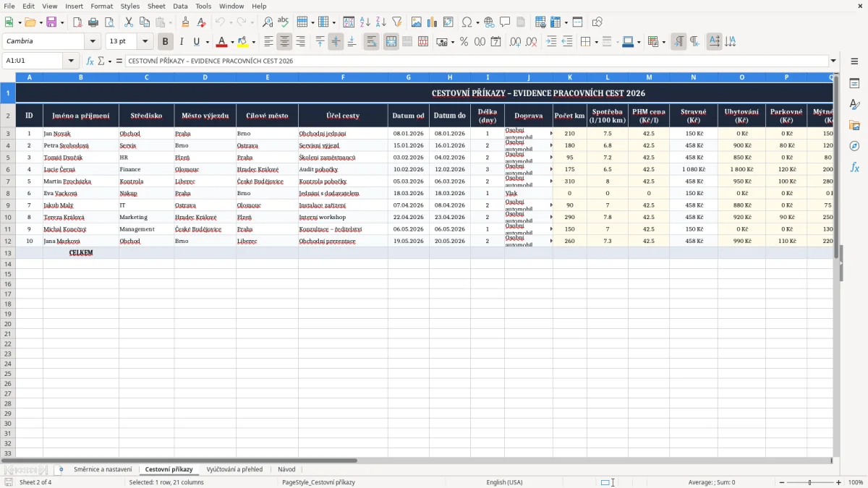Image resolution: width=868 pixels, height=488 pixels.
Task: Switch to the Směrnice a nastavení sheet
Action: (x=103, y=469)
